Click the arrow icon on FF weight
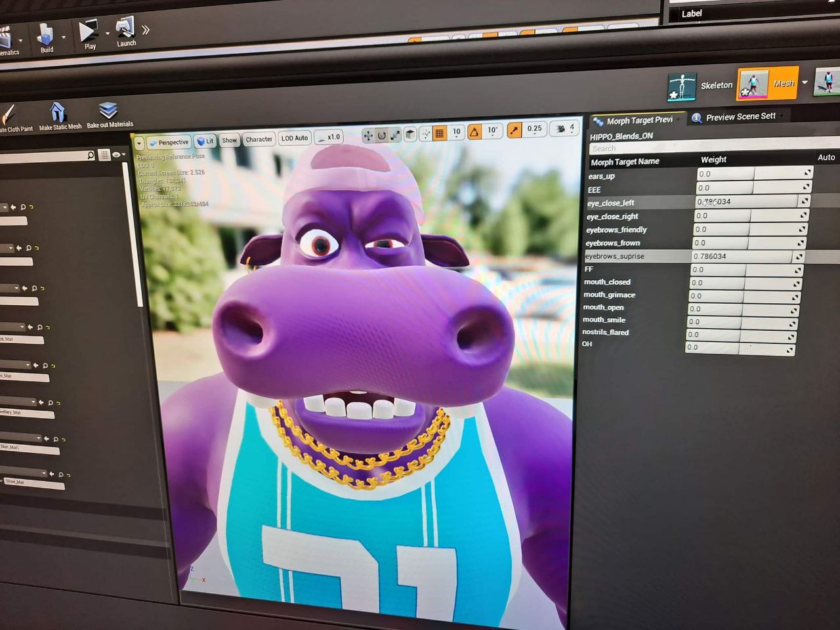 click(x=797, y=270)
